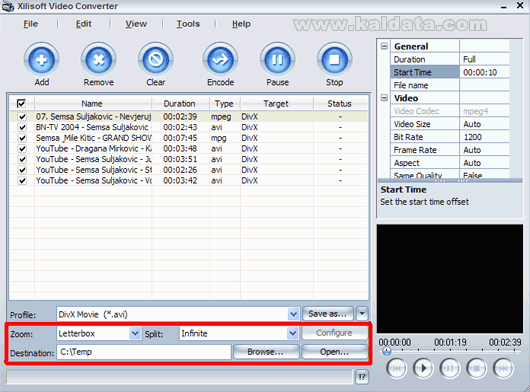Click the Play button under preview
The height and width of the screenshot is (392, 530).
[x=423, y=368]
